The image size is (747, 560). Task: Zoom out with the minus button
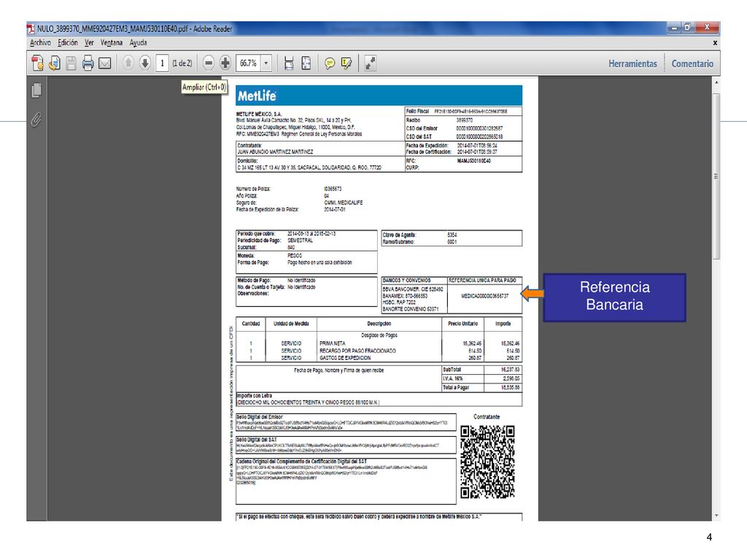[x=208, y=63]
